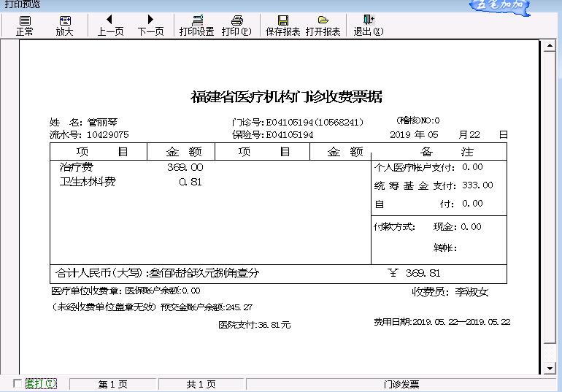Click cashier name 李淑女

coord(471,292)
